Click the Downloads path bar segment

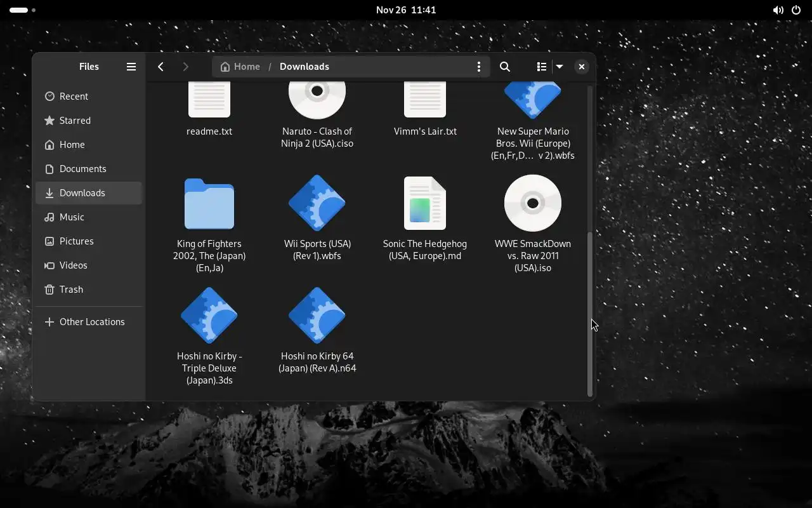[x=304, y=67]
